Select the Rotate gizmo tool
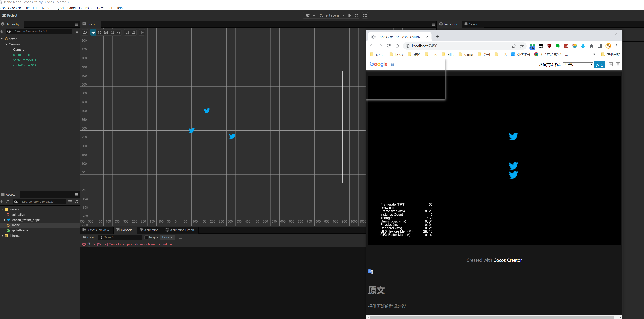644x319 pixels. [x=99, y=32]
